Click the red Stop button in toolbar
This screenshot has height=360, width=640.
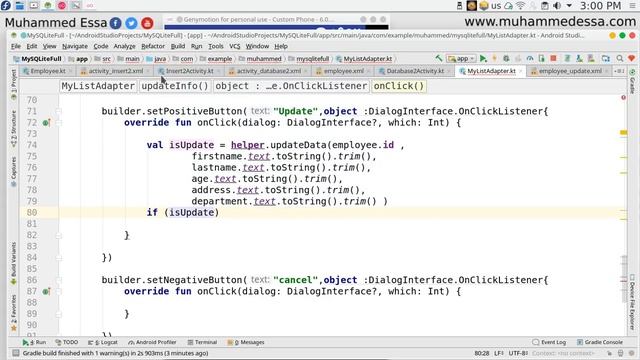point(553,58)
